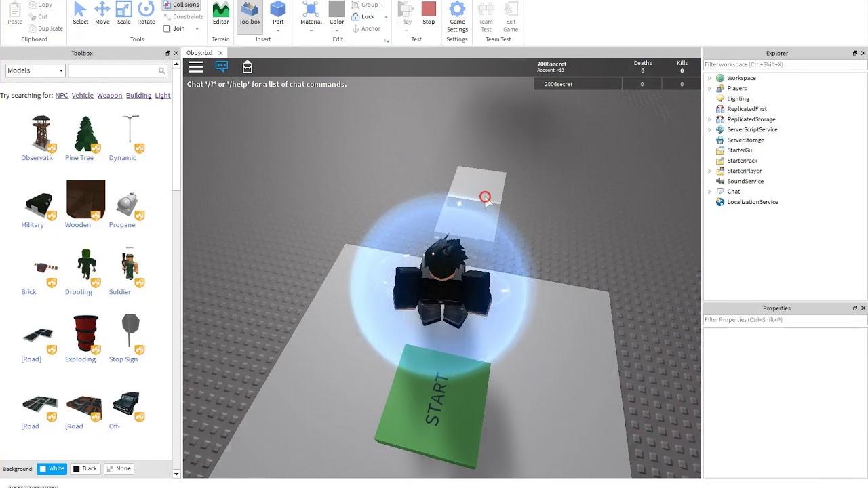Click the Building search suggestion
This screenshot has height=488, width=868.
[x=138, y=96]
